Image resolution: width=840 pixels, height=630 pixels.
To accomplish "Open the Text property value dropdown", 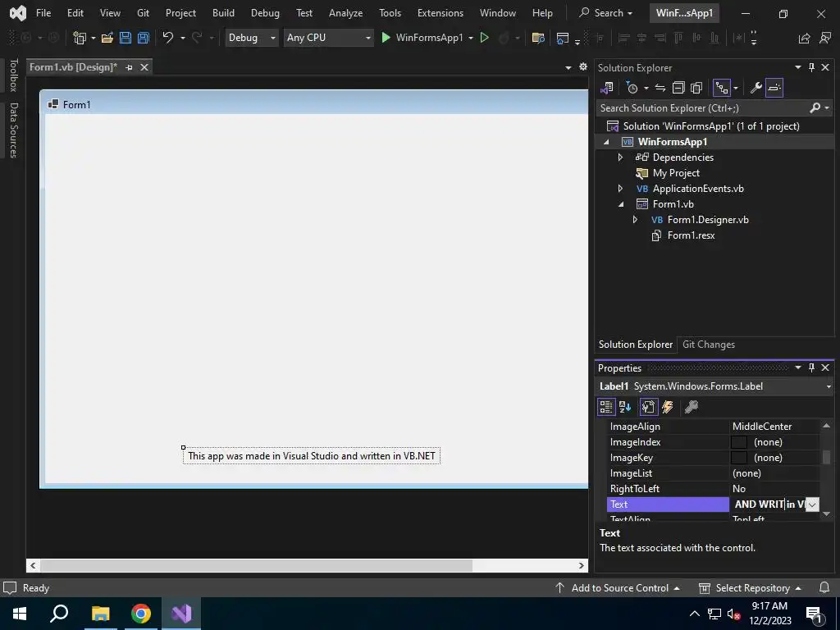I will click(x=812, y=504).
